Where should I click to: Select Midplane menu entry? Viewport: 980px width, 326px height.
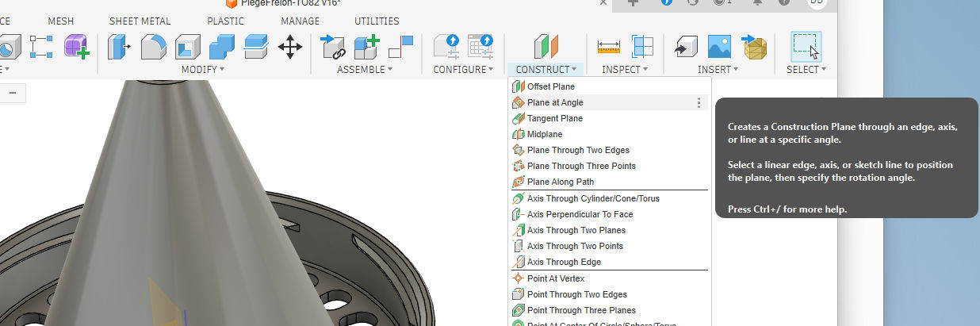pyautogui.click(x=545, y=134)
